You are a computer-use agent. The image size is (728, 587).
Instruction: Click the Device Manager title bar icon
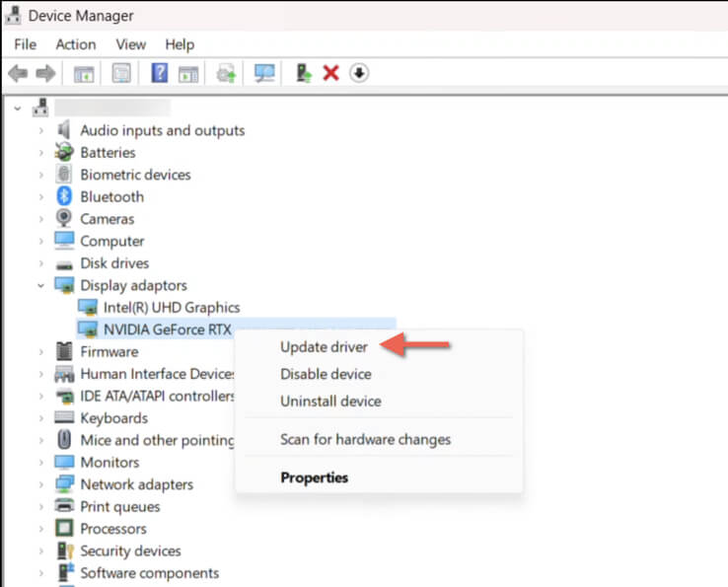13,16
